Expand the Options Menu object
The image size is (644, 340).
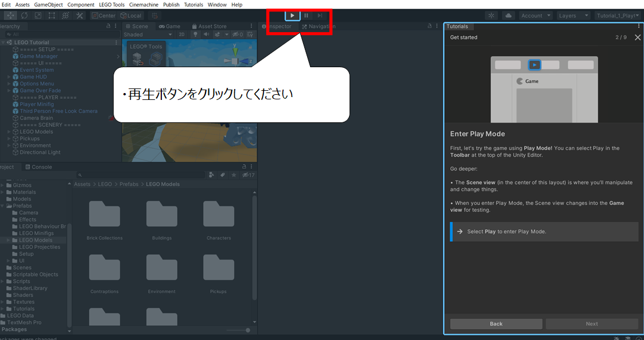coord(9,84)
